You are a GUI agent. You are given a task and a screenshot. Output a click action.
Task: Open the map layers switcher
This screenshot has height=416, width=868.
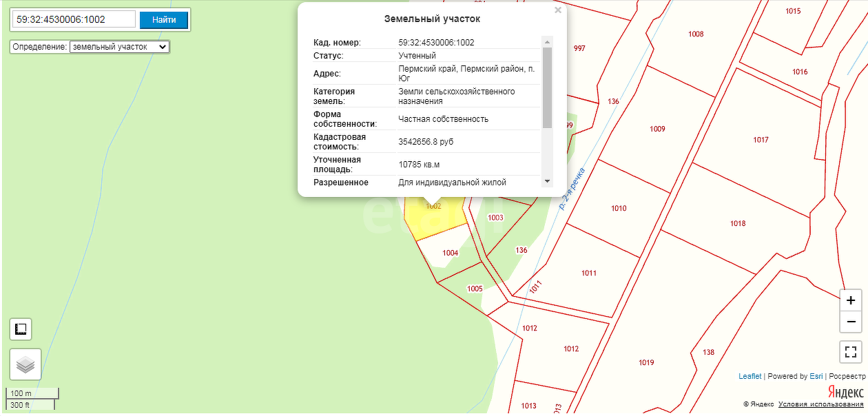pyautogui.click(x=25, y=364)
